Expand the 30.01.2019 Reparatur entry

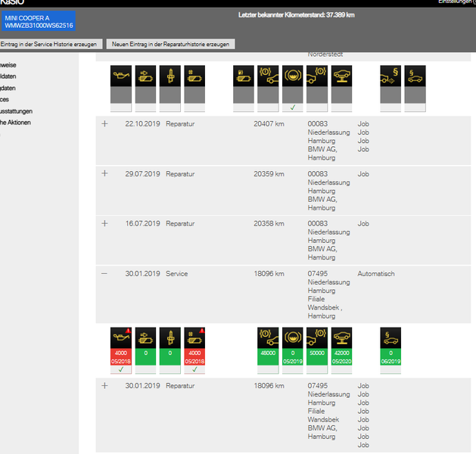[104, 385]
